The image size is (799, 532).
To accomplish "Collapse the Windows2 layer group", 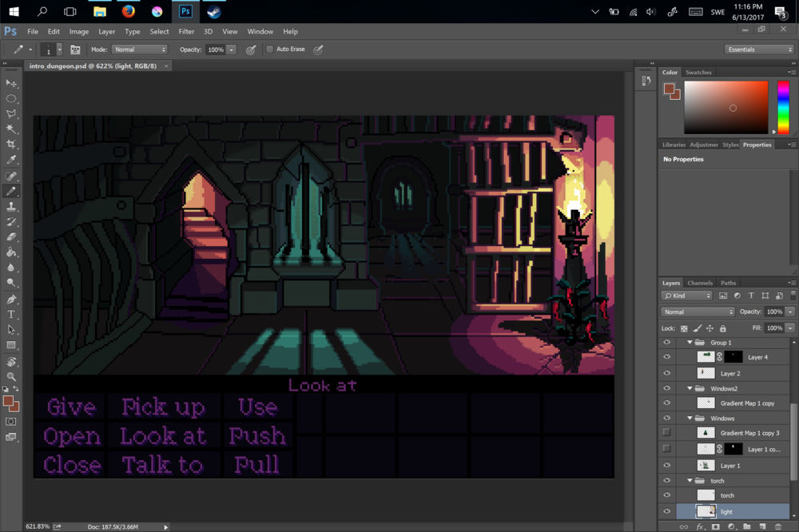I will pyautogui.click(x=690, y=388).
